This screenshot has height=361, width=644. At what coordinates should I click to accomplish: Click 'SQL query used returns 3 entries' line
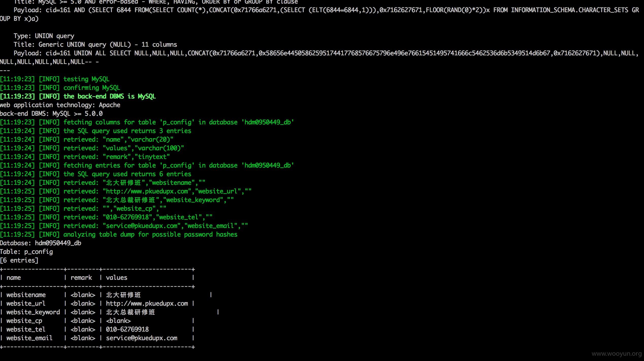click(x=96, y=131)
